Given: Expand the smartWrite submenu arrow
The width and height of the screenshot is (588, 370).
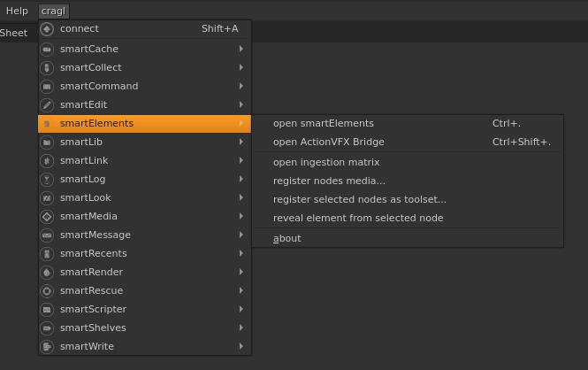Looking at the screenshot, I should tap(241, 346).
